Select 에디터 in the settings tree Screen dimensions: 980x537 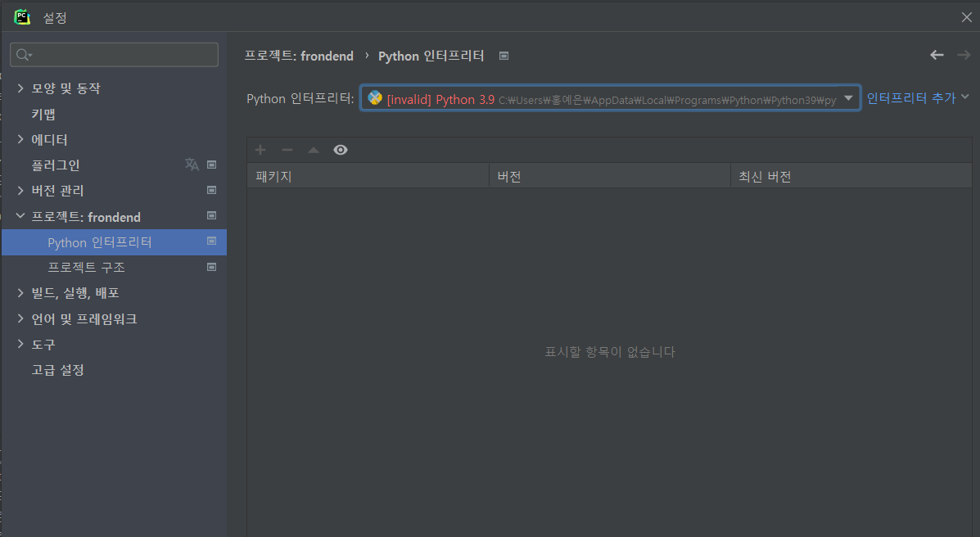pos(49,140)
